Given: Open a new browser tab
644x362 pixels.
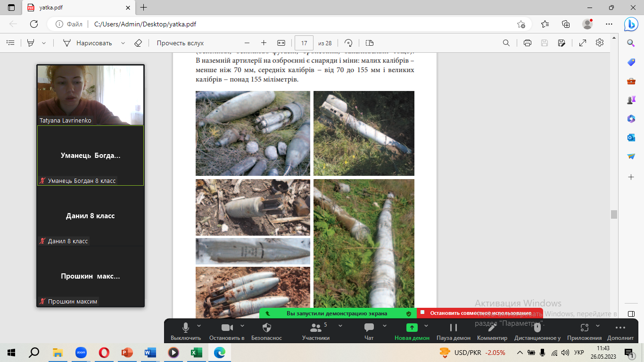Looking at the screenshot, I should 144,8.
